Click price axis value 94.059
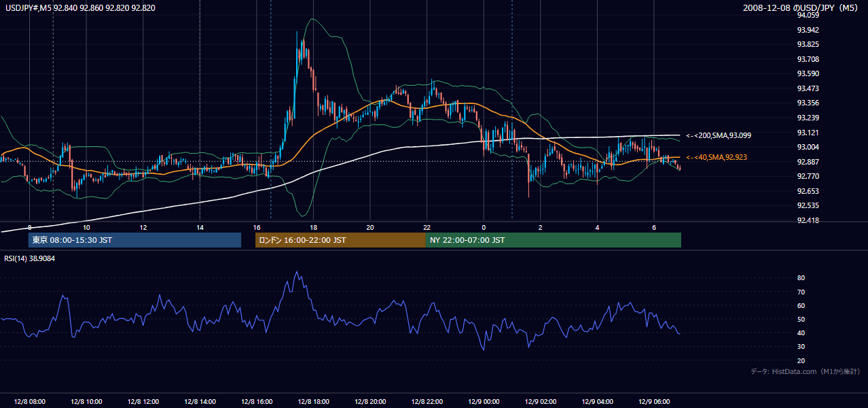 808,15
